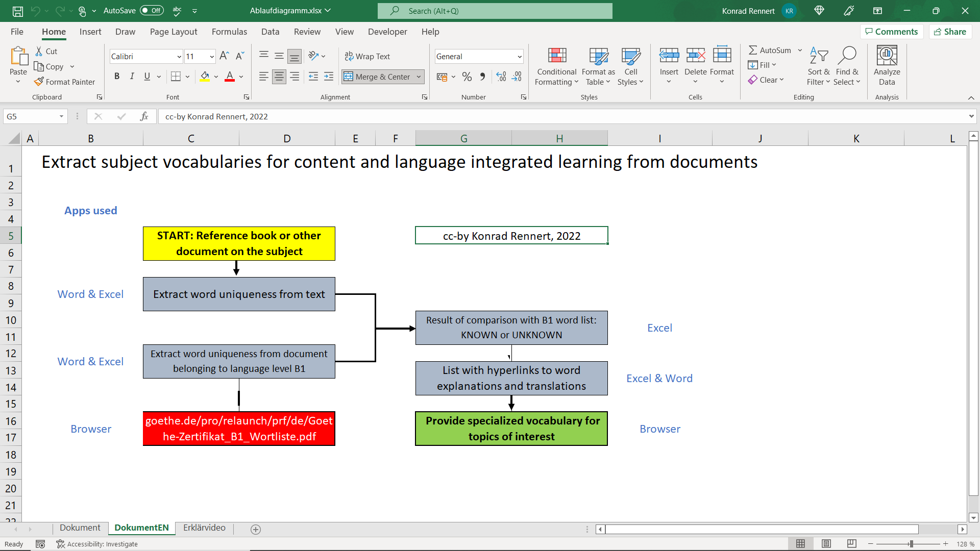This screenshot has height=551, width=980.
Task: Apply yellow fill color swatch
Action: click(x=205, y=77)
